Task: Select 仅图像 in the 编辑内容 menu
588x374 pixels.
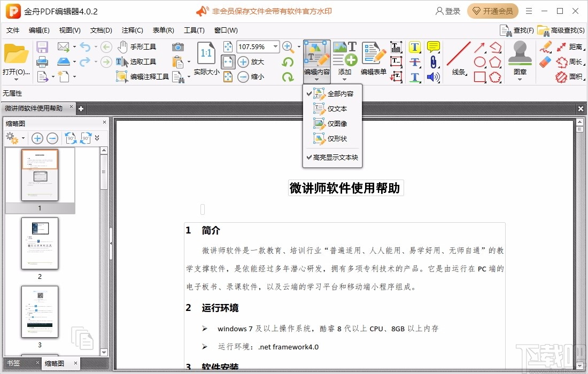Action: tap(336, 124)
